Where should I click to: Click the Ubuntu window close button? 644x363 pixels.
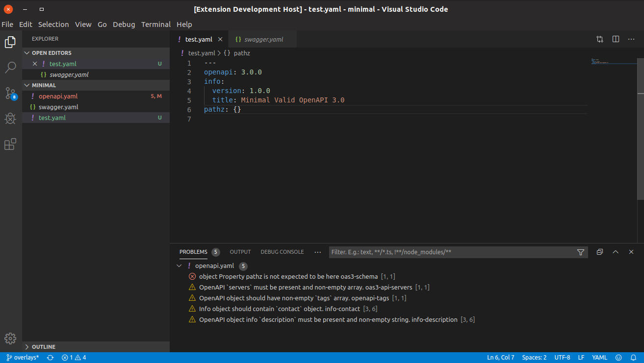click(x=8, y=9)
